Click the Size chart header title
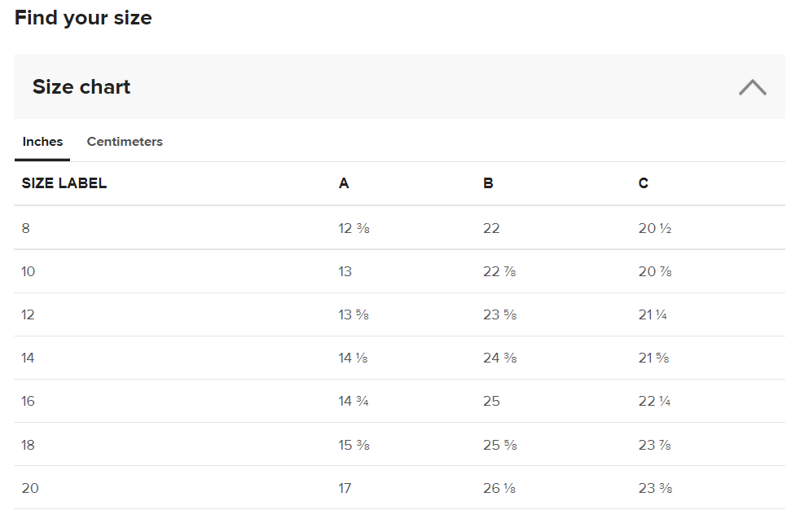This screenshot has width=800, height=532. pyautogui.click(x=81, y=87)
